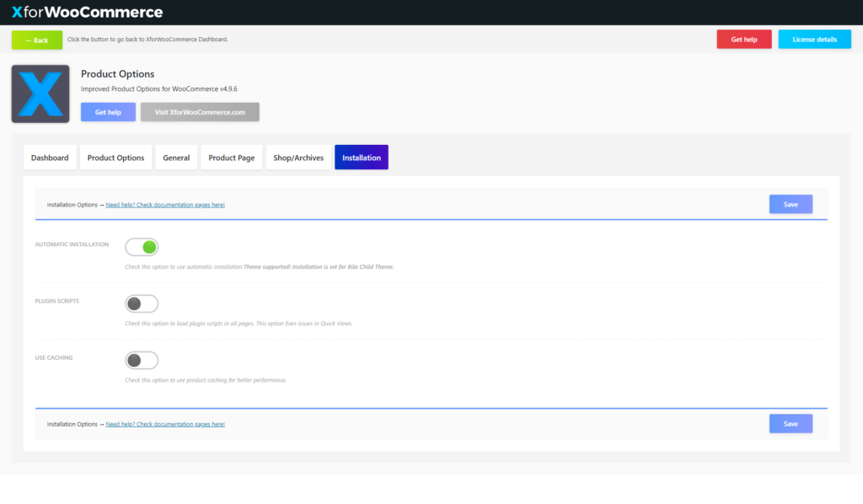Screen dimensions: 863x504
Task: Open the red Get help button
Action: (x=743, y=39)
